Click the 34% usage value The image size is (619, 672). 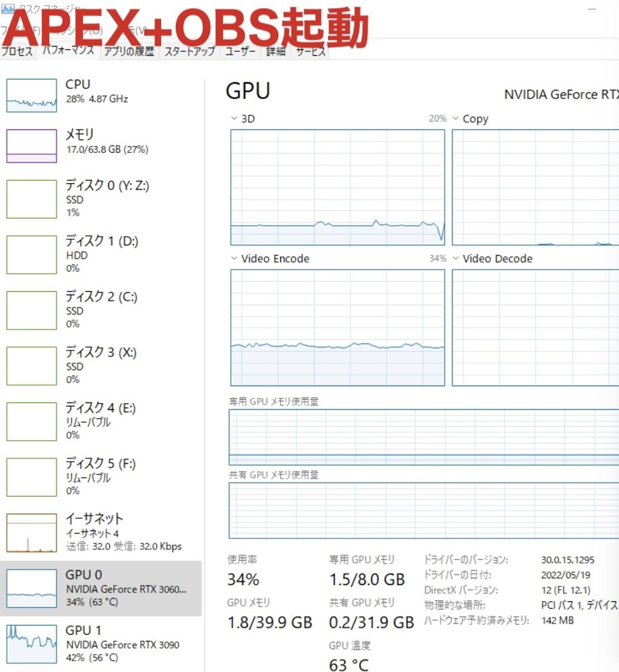click(243, 580)
